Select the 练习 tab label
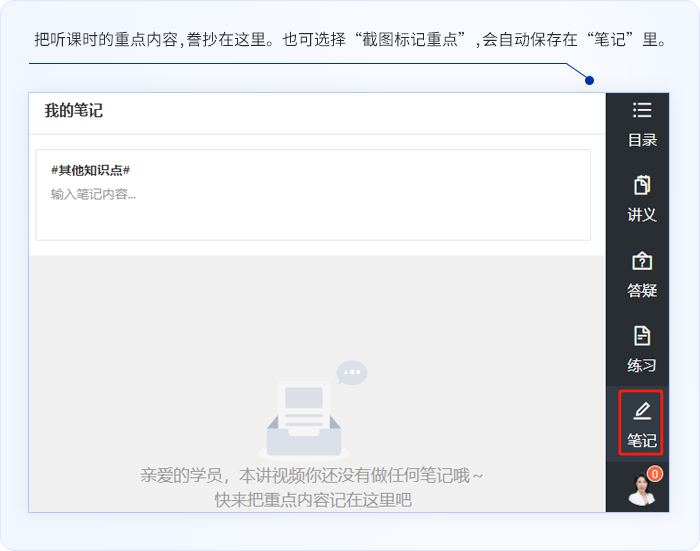 [x=642, y=365]
